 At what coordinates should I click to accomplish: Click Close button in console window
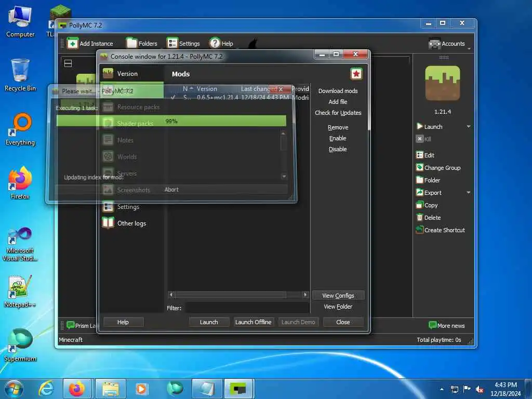pyautogui.click(x=343, y=322)
